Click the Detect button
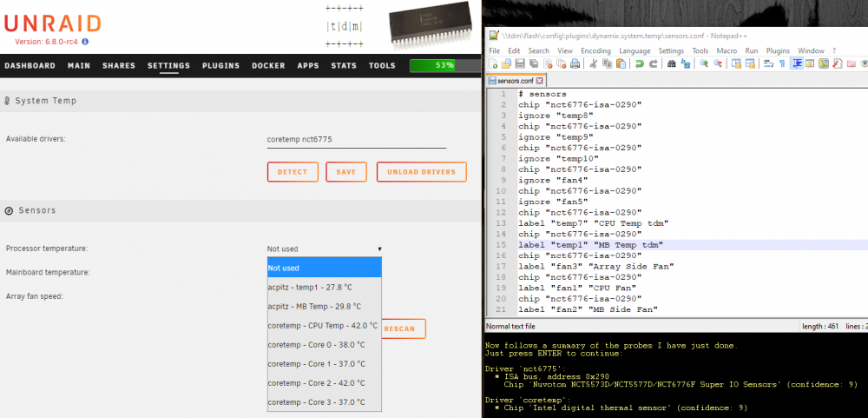Screen dimensions: 868x418 pyautogui.click(x=293, y=172)
